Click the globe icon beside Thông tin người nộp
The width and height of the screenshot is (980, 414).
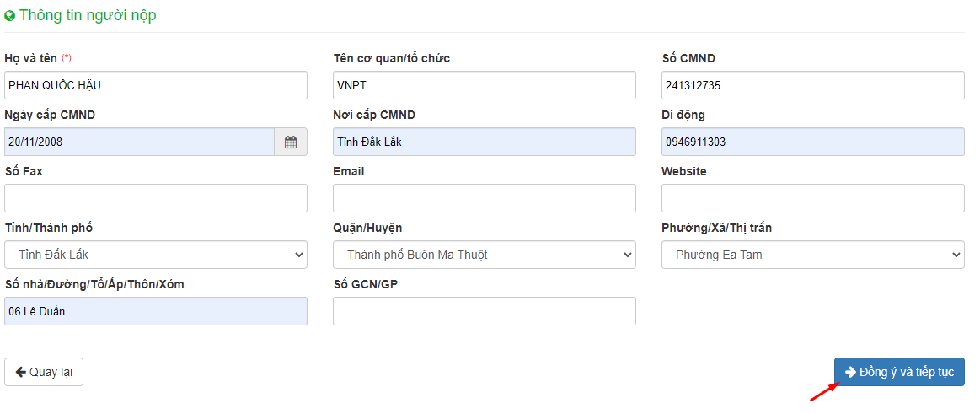pos(9,16)
